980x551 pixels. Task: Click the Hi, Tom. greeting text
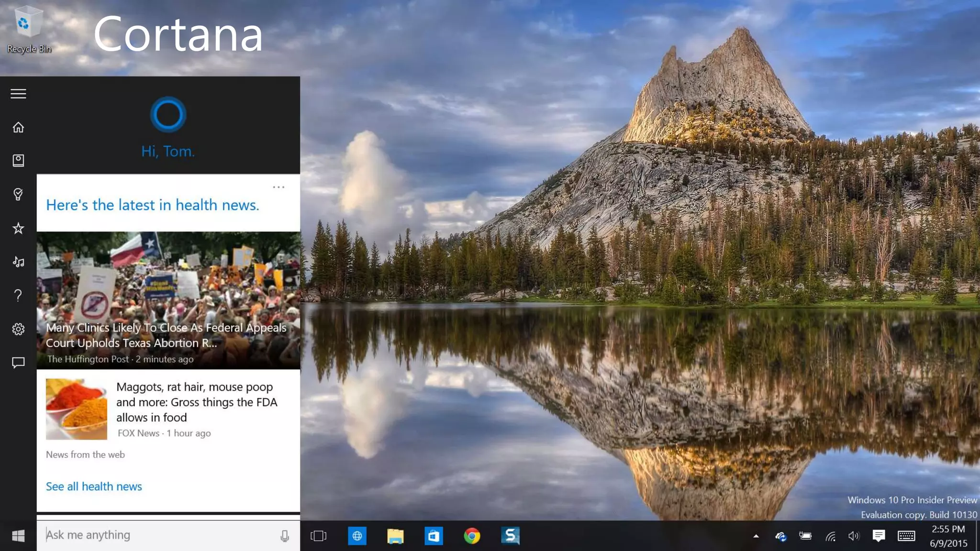[x=168, y=152]
